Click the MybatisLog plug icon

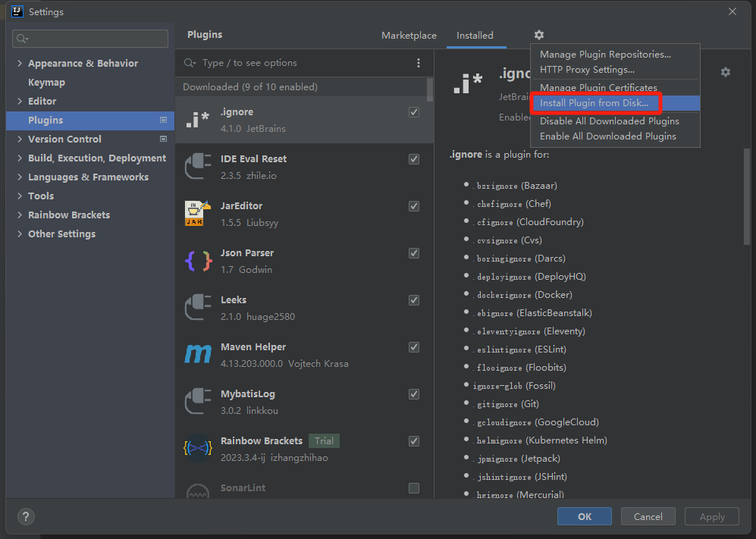(198, 401)
